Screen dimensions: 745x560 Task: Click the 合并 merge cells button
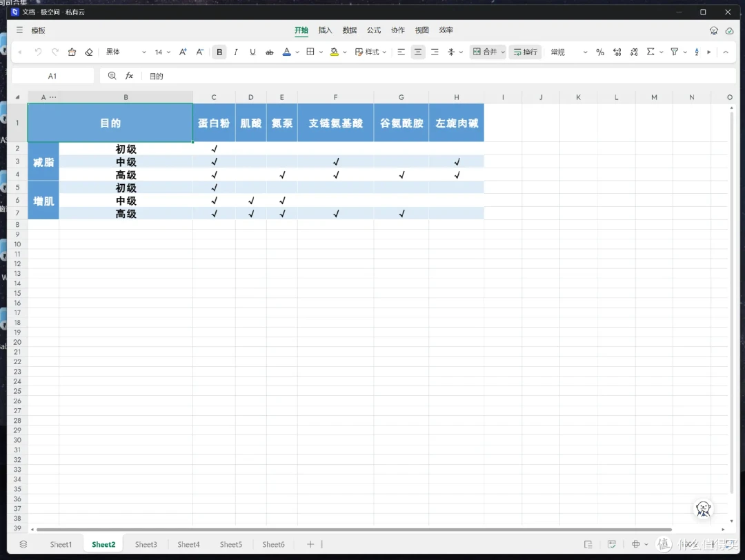[485, 52]
